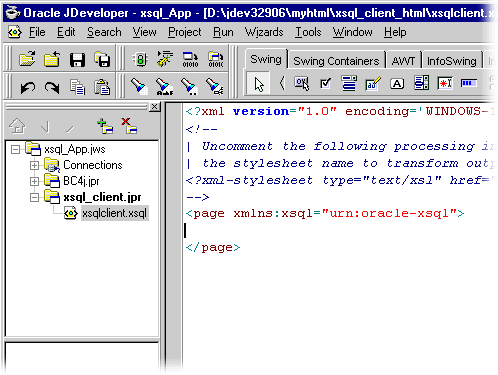Select xsql_App.jws in the tree
The image size is (498, 375).
point(75,149)
